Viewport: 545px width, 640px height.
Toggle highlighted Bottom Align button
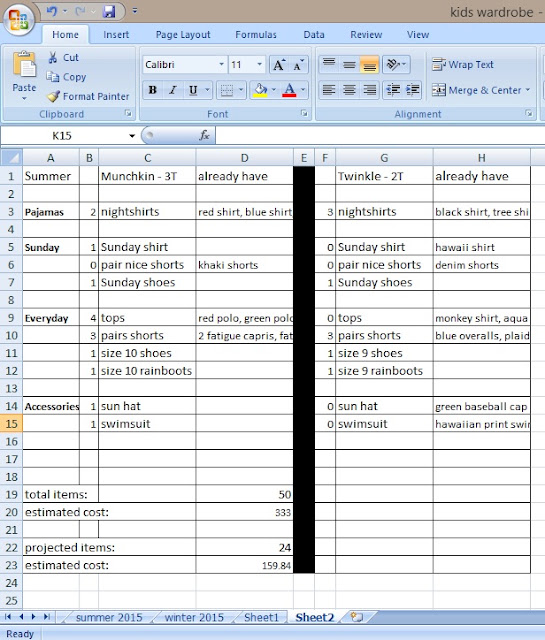click(x=369, y=64)
